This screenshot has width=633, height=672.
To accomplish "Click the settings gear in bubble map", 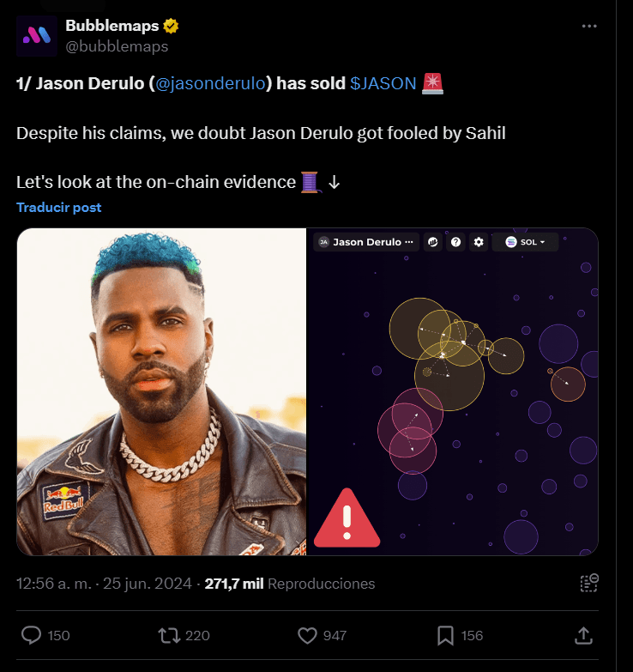I will (x=479, y=242).
